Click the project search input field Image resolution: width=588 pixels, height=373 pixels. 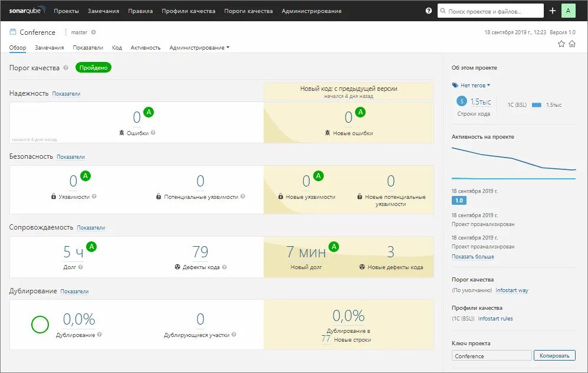[x=491, y=11]
